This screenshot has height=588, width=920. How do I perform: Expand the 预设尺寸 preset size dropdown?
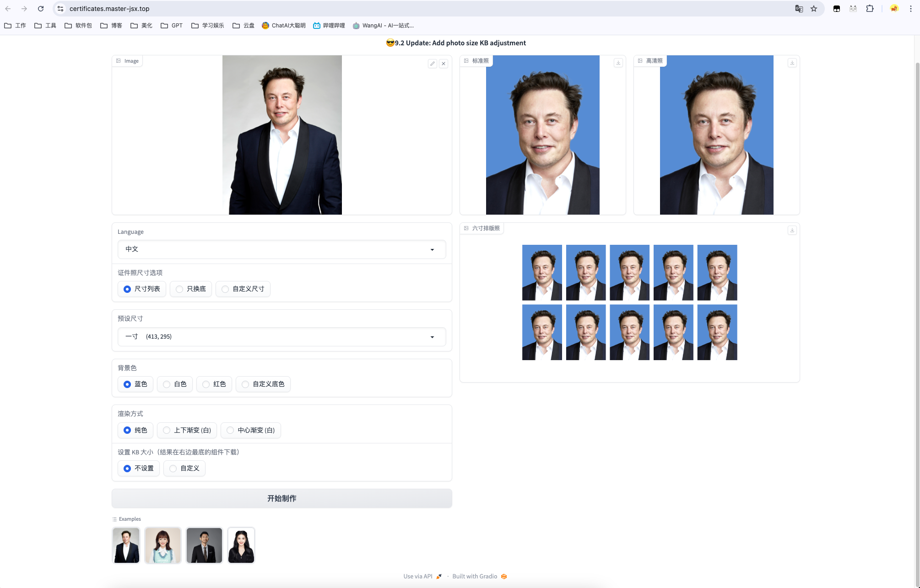coord(281,337)
